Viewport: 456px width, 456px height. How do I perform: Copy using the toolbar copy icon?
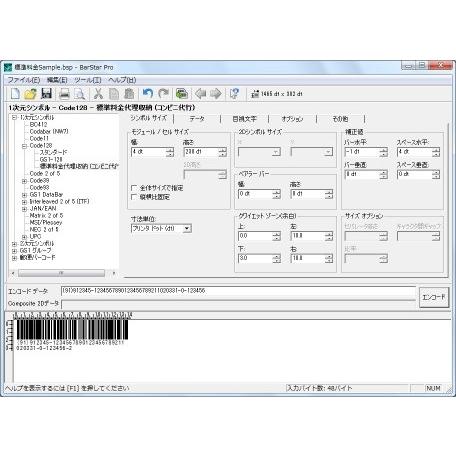114,94
